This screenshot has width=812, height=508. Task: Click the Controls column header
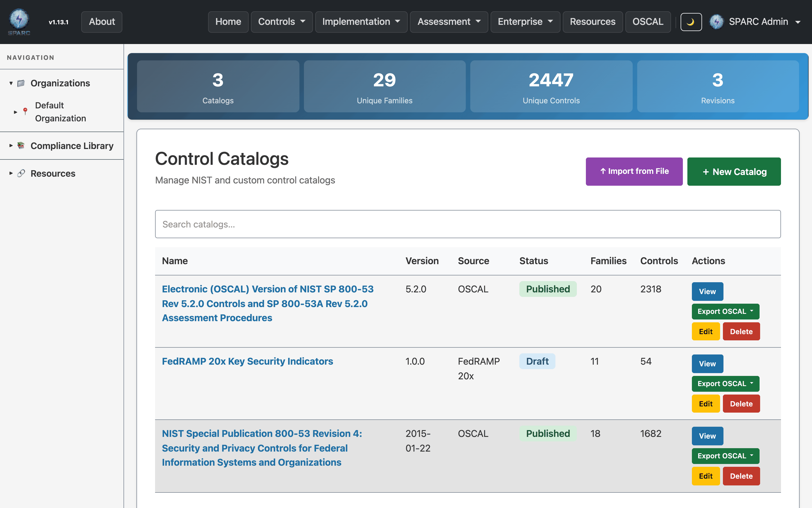click(659, 261)
